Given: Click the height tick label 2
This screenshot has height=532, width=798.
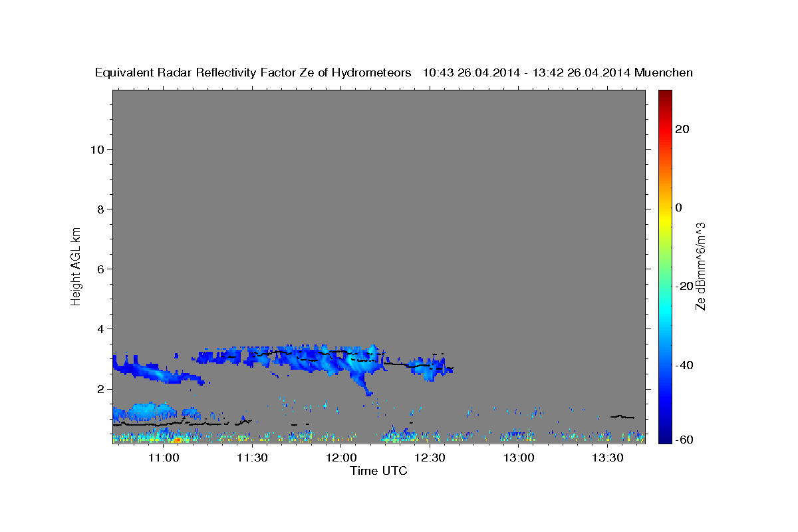Looking at the screenshot, I should [x=101, y=388].
